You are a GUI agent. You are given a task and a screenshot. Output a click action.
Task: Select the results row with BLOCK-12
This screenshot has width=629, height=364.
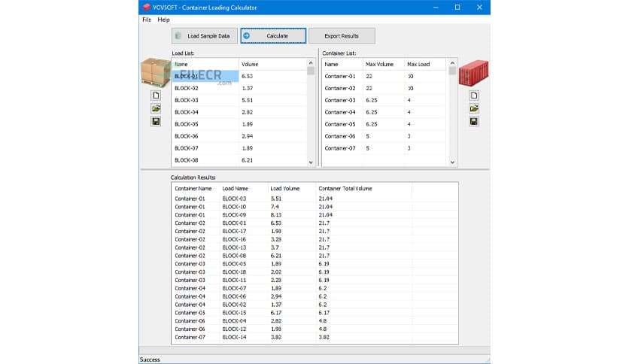pos(314,329)
